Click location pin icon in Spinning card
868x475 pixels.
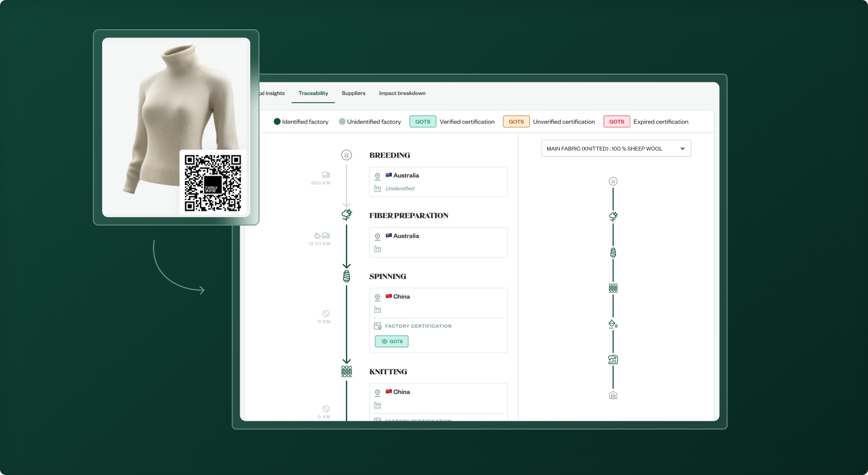coord(377,297)
